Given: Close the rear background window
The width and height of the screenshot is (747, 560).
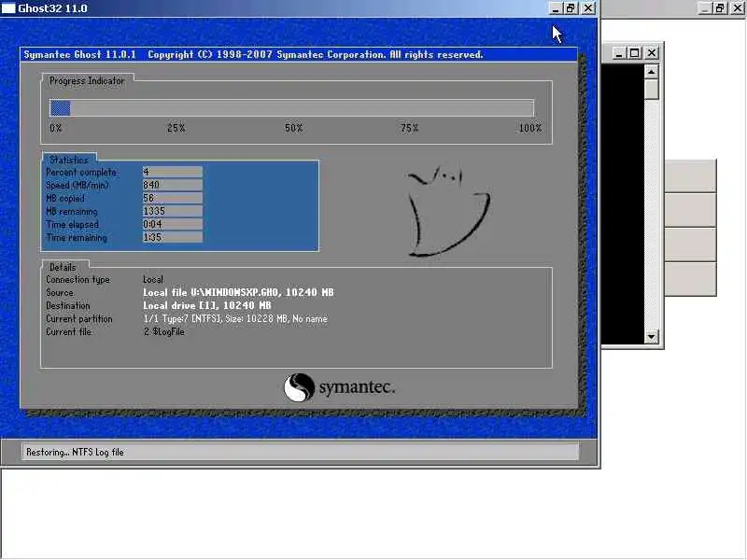Looking at the screenshot, I should point(738,8).
